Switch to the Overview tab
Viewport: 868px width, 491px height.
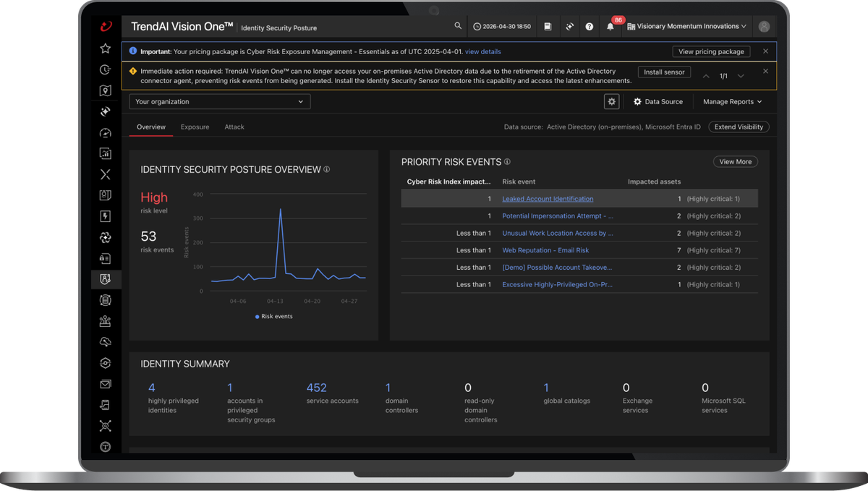[x=151, y=127]
